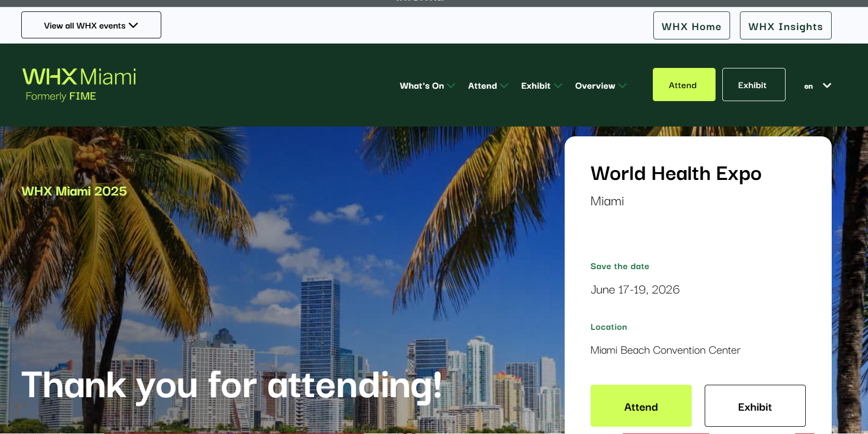Viewport: 868px width, 434px height.
Task: Click Attend in the World Health Expo card
Action: tap(641, 406)
